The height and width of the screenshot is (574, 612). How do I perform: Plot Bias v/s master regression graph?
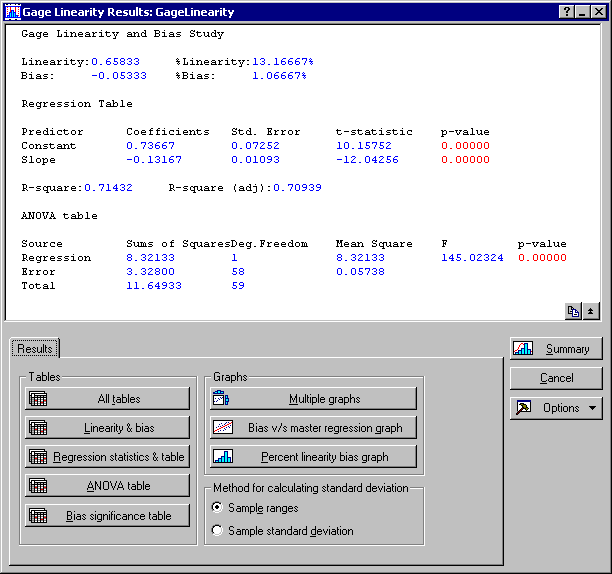[312, 427]
